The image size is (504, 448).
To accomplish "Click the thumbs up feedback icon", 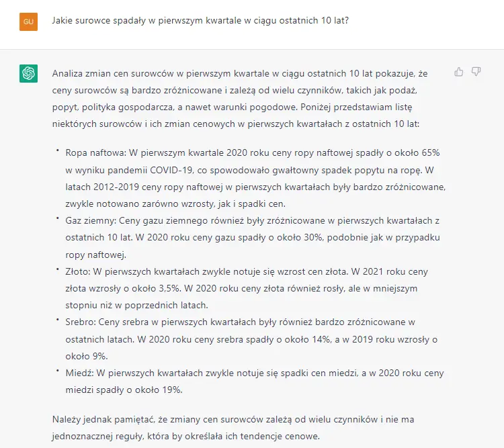I will (x=459, y=72).
